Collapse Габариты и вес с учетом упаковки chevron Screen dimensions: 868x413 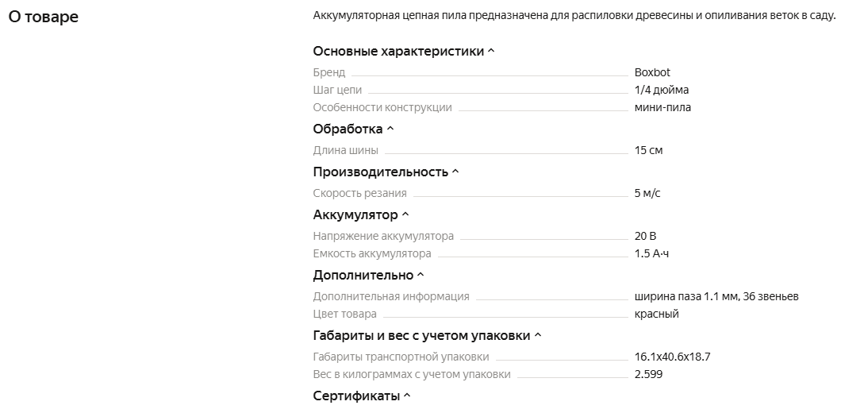pos(538,335)
